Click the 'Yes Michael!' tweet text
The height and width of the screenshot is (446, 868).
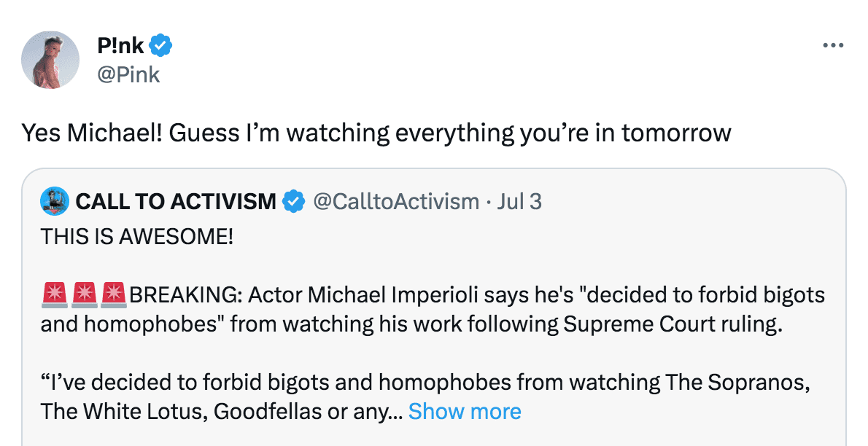[x=376, y=133]
